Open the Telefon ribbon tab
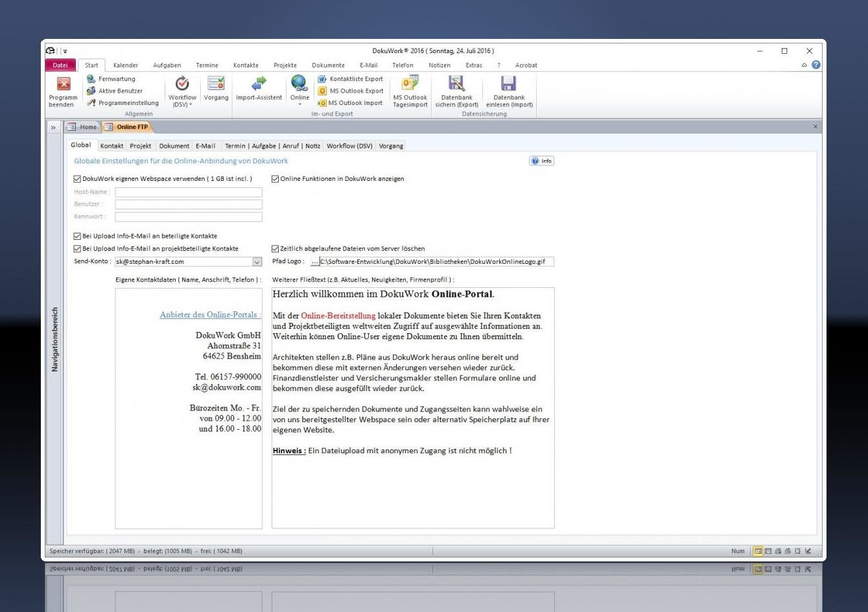 point(403,65)
